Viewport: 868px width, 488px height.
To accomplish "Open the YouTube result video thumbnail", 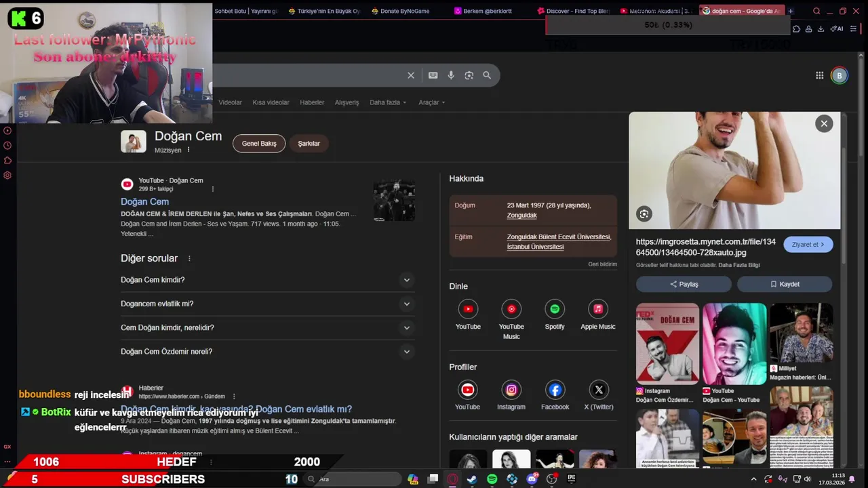I will pyautogui.click(x=394, y=201).
